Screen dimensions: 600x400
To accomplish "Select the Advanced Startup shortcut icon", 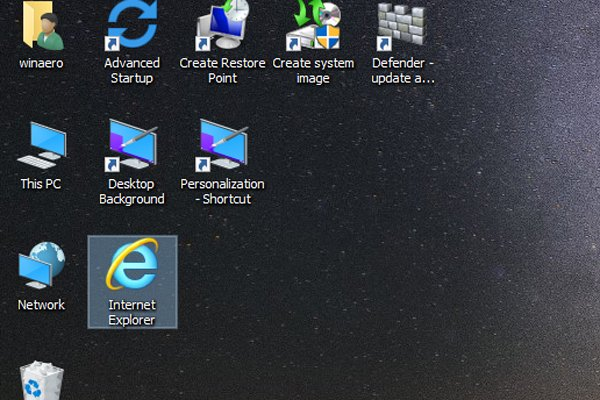I will point(132,25).
